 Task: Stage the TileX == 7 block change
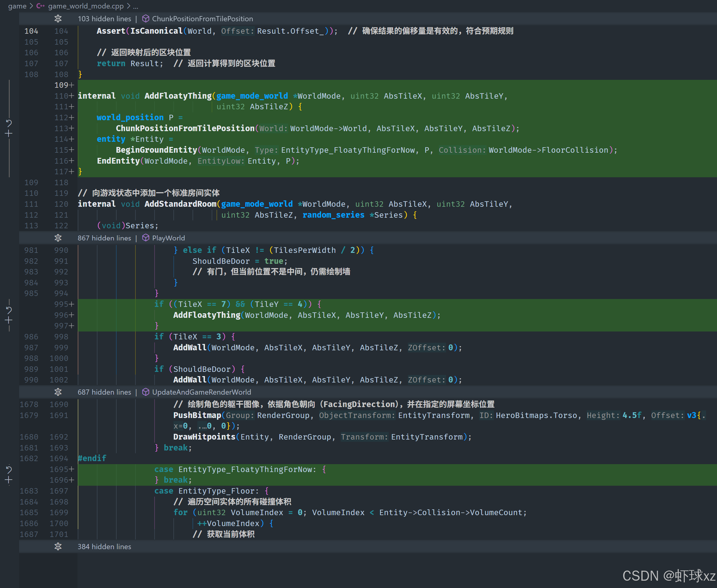coord(9,320)
